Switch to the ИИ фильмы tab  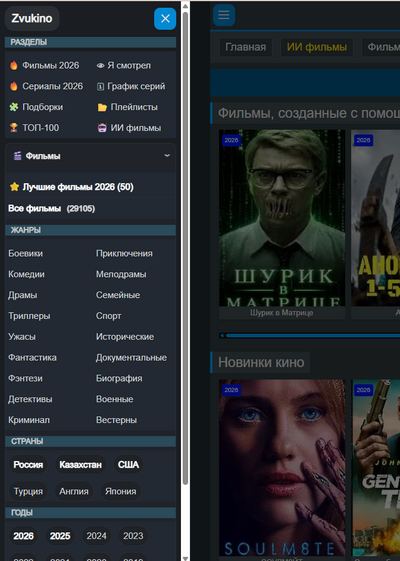(x=317, y=47)
